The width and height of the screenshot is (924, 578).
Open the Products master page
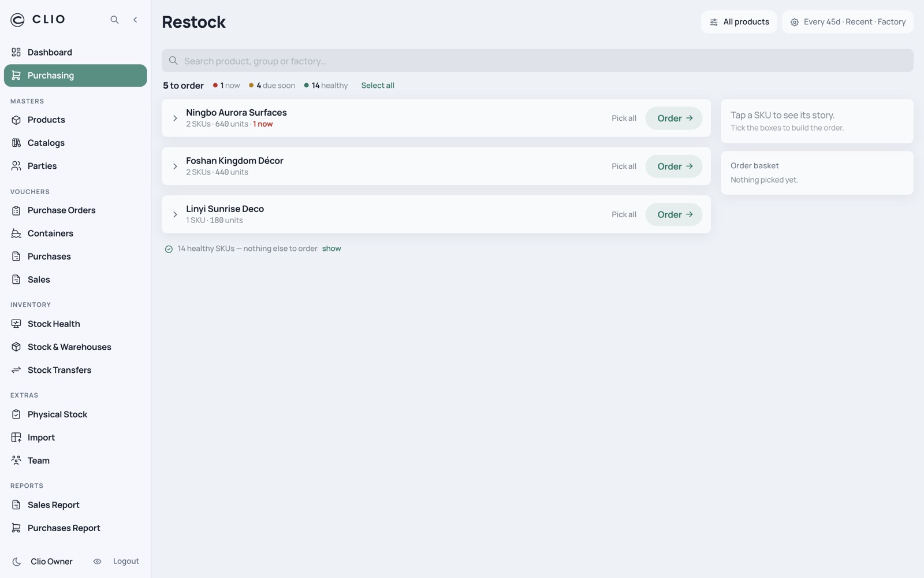click(x=75, y=120)
